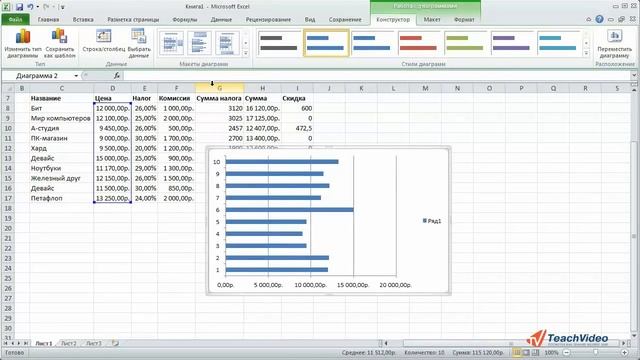Screen dimensions: 640x360
Task: Click Save as Template (Сохранить как шаблон)
Action: tap(60, 44)
